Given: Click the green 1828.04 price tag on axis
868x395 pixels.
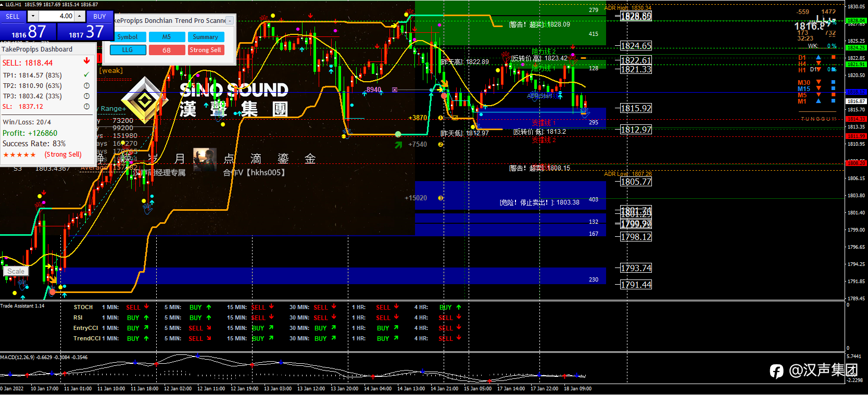Looking at the screenshot, I should [856, 21].
